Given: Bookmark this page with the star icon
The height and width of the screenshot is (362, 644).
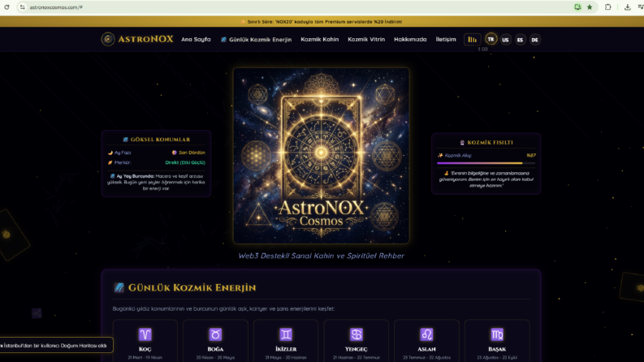Looking at the screenshot, I should [x=590, y=7].
